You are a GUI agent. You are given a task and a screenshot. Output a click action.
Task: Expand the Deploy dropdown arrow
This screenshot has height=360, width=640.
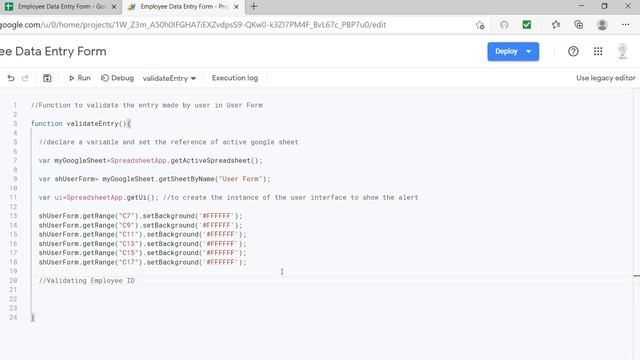pyautogui.click(x=529, y=51)
